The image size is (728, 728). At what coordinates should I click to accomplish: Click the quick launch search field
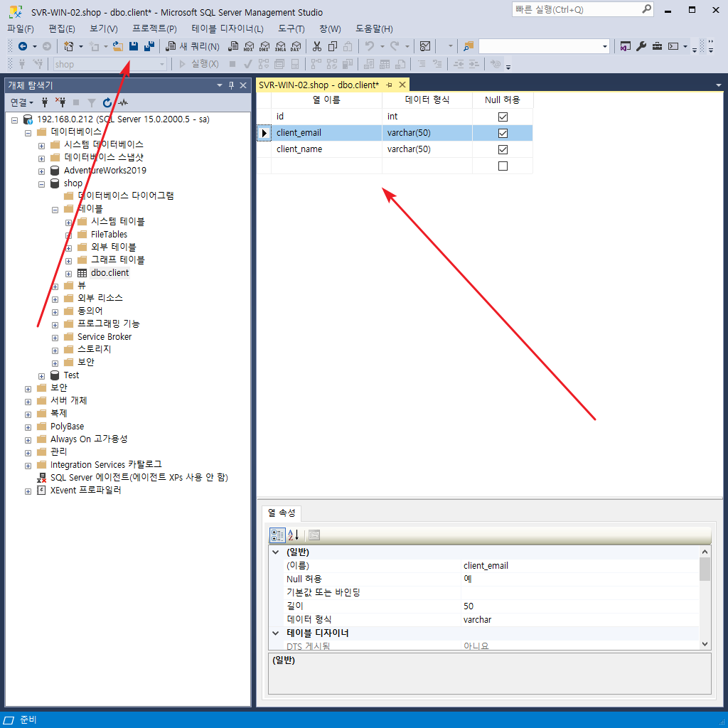pyautogui.click(x=583, y=9)
